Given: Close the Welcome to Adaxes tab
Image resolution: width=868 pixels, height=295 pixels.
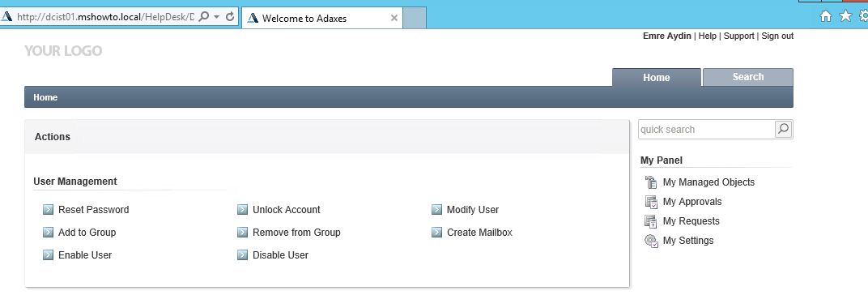Looking at the screenshot, I should pyautogui.click(x=394, y=18).
